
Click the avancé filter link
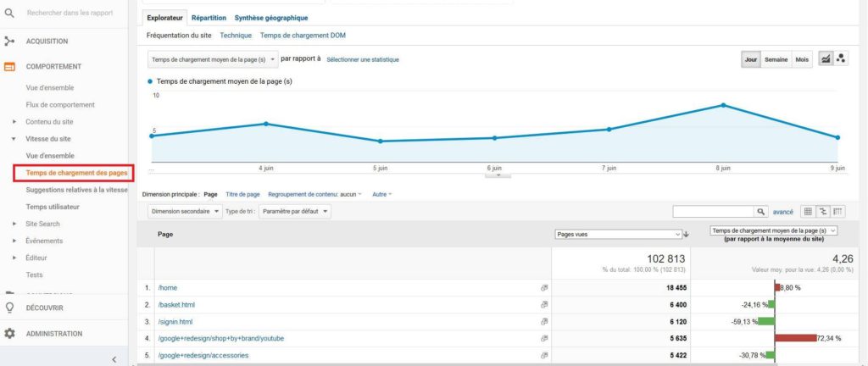(x=782, y=212)
